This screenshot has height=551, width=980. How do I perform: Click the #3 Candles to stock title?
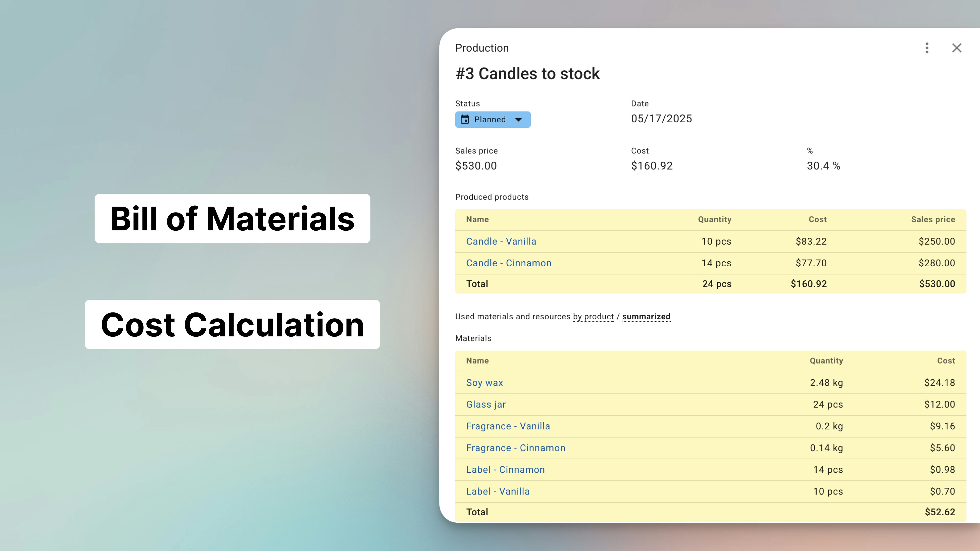527,74
